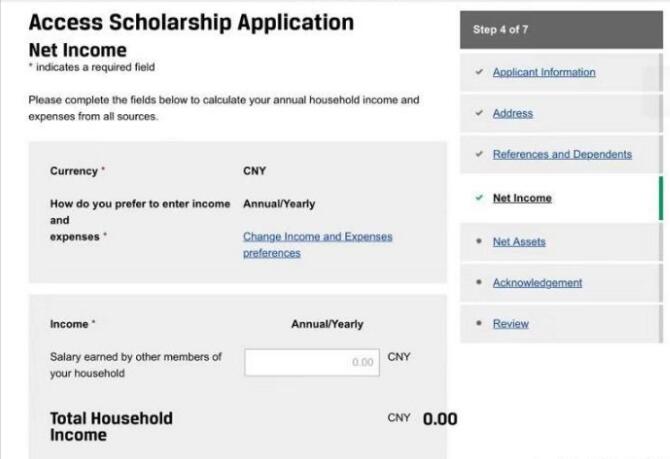The image size is (670, 459).
Task: Click the Step 4 of 7 header
Action: pos(501,30)
